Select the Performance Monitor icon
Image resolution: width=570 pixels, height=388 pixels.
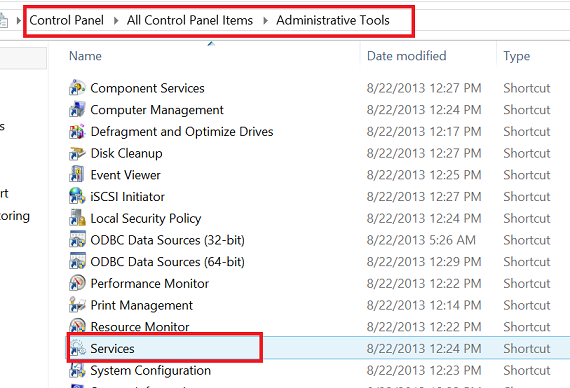click(x=77, y=283)
